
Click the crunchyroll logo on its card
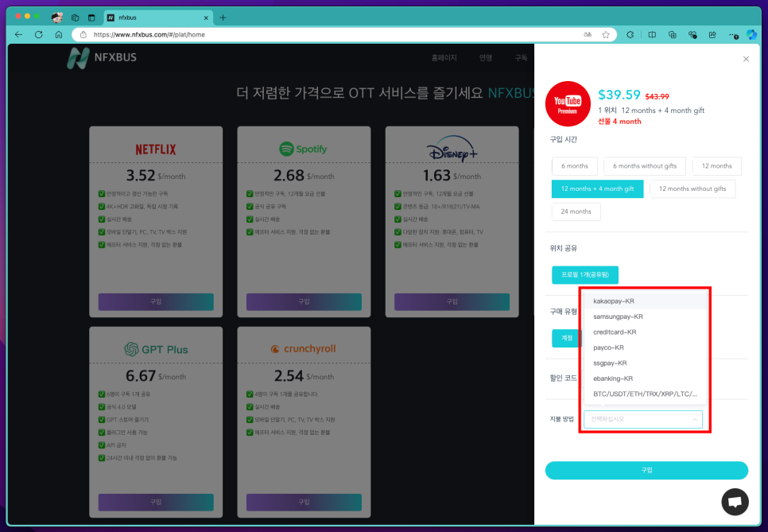(x=303, y=349)
